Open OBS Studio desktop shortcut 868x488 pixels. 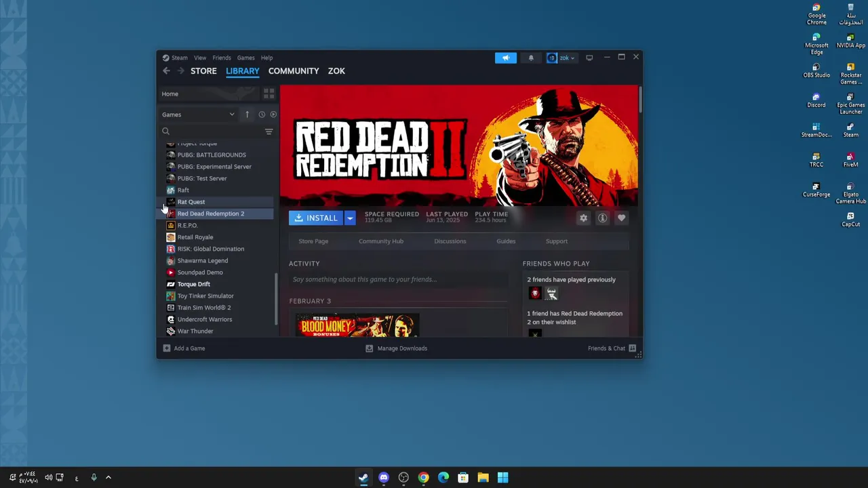(x=816, y=70)
